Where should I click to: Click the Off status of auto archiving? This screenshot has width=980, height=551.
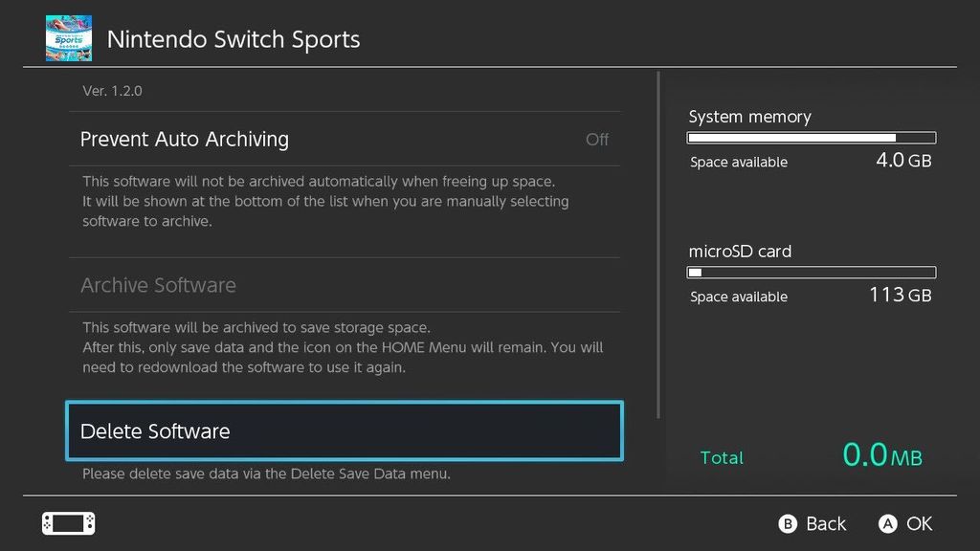597,140
